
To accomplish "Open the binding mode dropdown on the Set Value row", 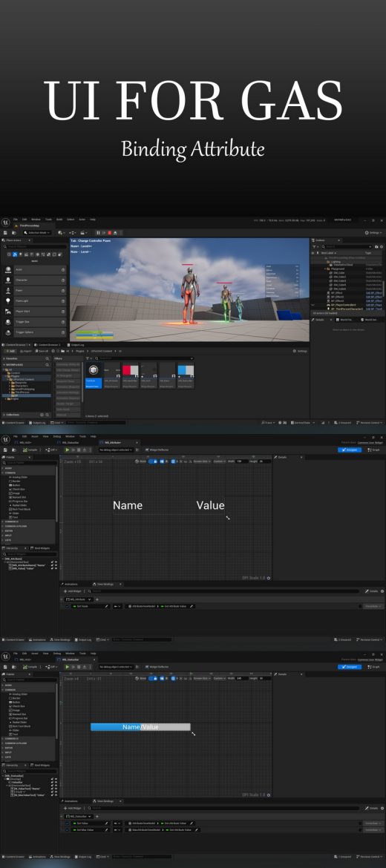I will point(117,823).
